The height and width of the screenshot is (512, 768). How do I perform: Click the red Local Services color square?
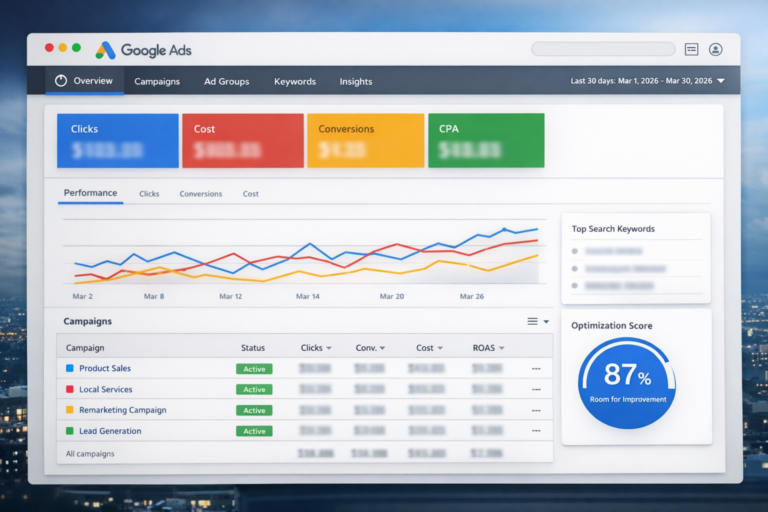click(x=70, y=389)
